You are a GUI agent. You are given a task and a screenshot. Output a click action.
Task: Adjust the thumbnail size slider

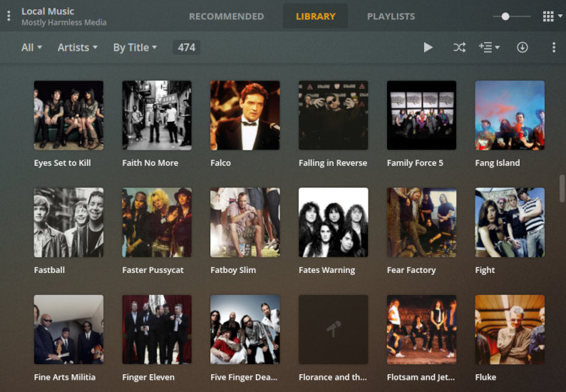[505, 16]
